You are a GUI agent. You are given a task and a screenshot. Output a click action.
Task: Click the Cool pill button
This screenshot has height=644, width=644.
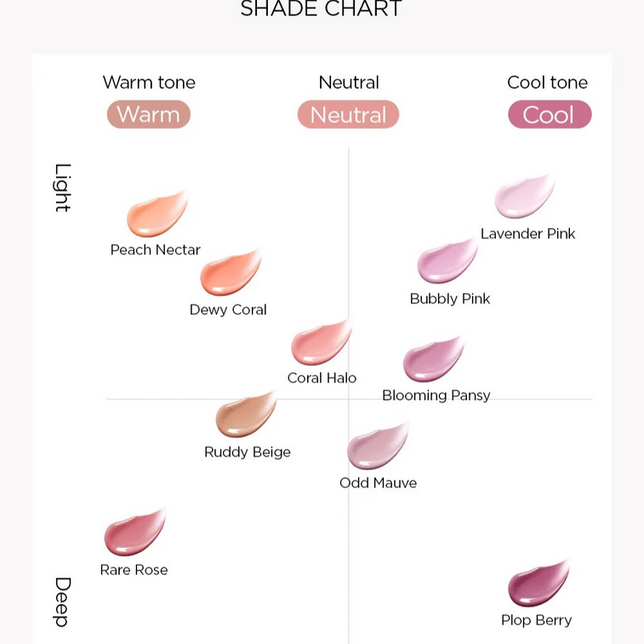(550, 114)
